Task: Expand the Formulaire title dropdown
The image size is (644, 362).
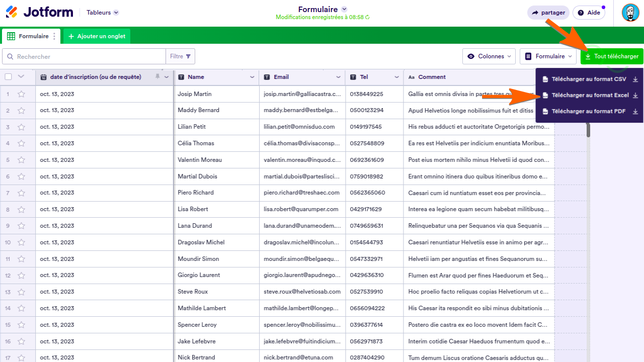Action: coord(344,9)
